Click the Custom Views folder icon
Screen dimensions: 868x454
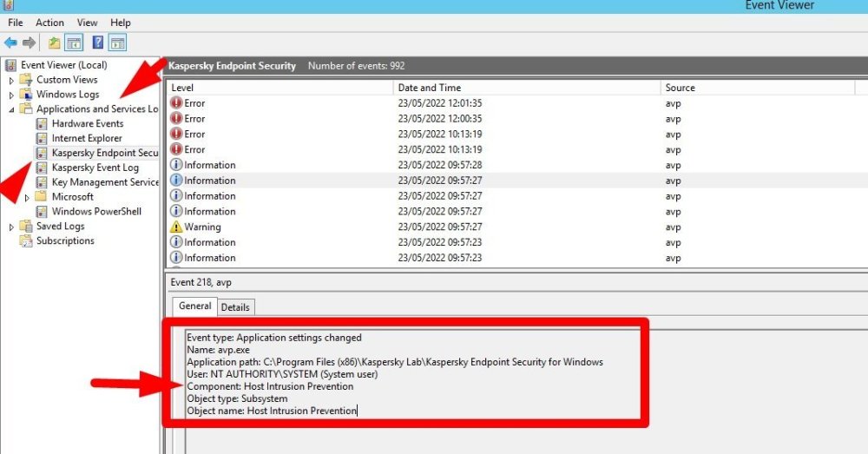click(26, 80)
